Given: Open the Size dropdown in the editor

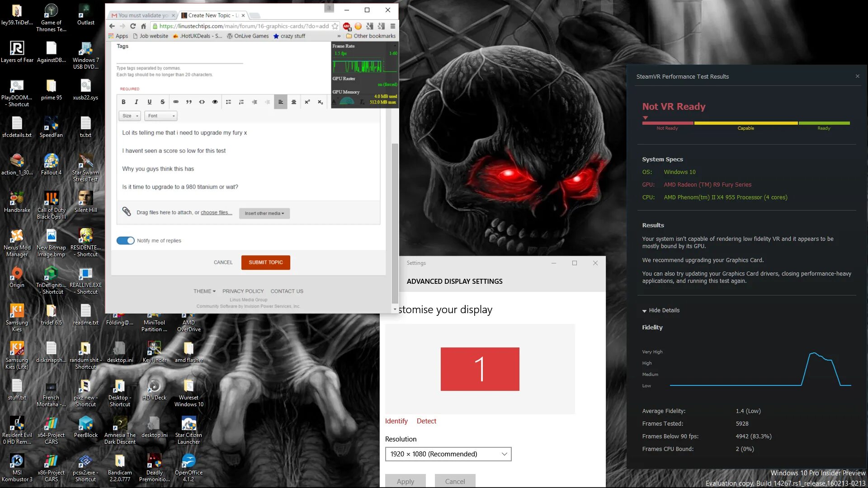Looking at the screenshot, I should click(130, 116).
